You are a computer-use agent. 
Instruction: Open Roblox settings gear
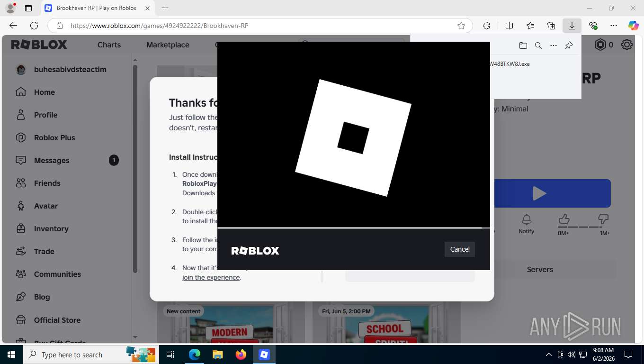pos(627,45)
